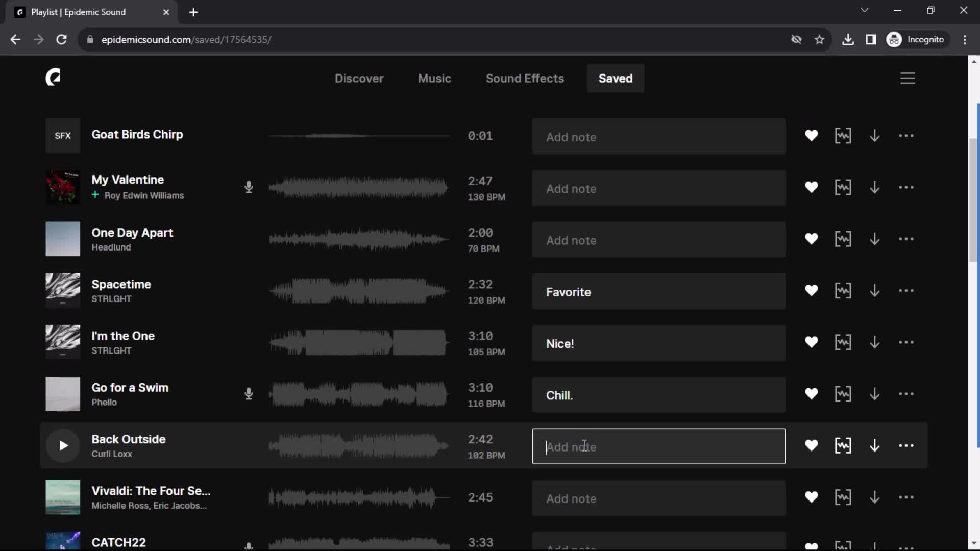The image size is (980, 551).
Task: Open more options for Back Outside
Action: click(x=906, y=445)
